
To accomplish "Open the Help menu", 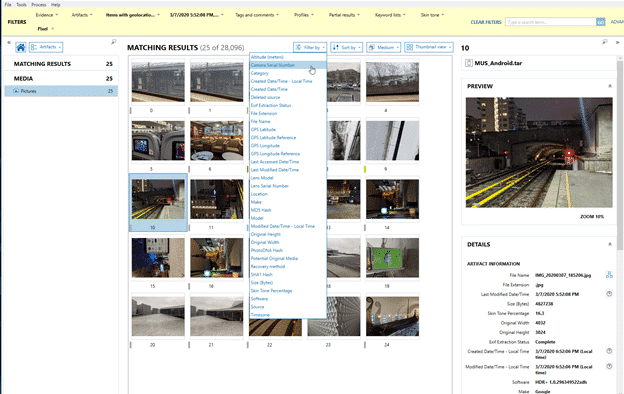I will [x=56, y=5].
